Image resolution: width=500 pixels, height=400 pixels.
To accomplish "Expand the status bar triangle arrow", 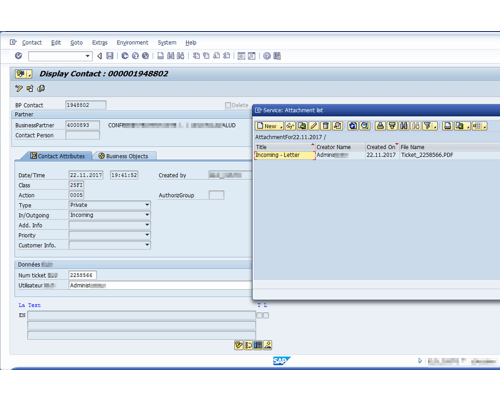I will pyautogui.click(x=420, y=360).
